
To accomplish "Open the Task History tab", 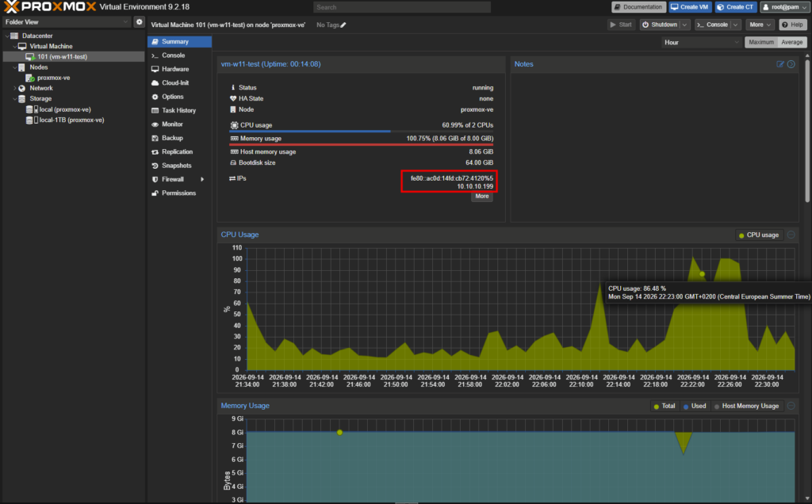I will point(178,110).
